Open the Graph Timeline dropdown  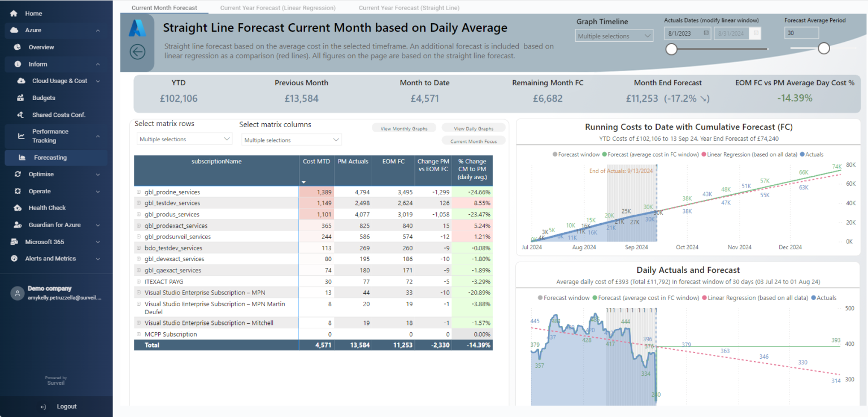[614, 35]
